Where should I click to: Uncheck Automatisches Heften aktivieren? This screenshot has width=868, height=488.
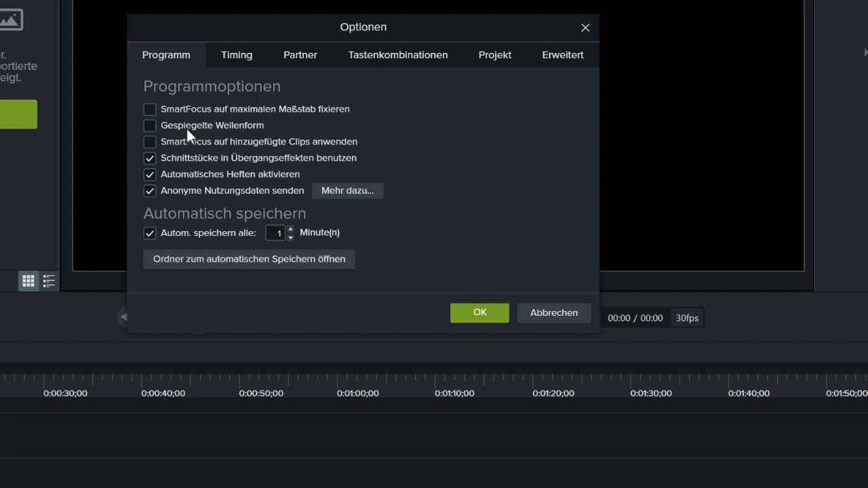pyautogui.click(x=150, y=174)
